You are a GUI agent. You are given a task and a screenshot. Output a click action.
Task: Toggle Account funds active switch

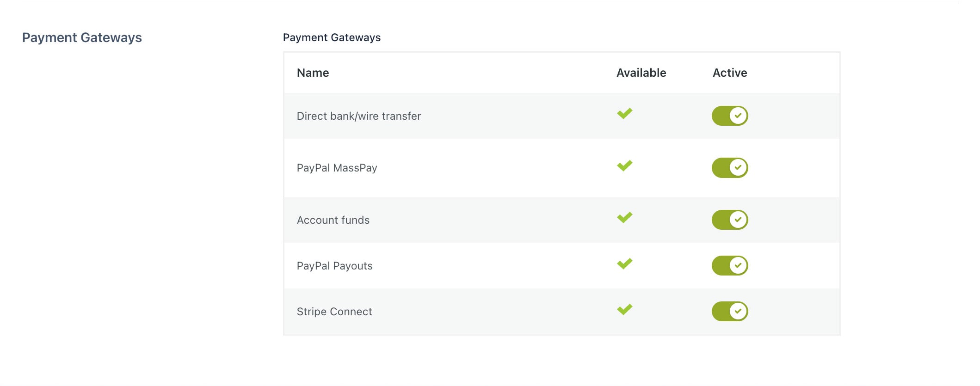click(x=729, y=220)
